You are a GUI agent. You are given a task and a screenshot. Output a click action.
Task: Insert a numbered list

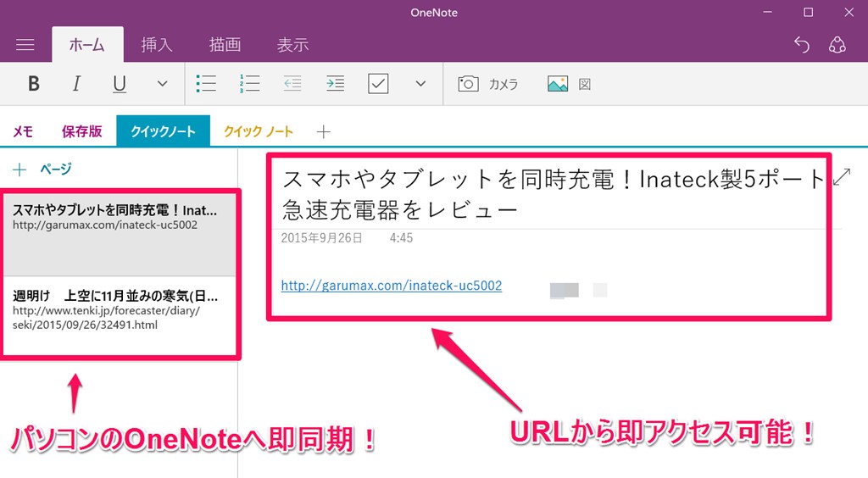[249, 84]
